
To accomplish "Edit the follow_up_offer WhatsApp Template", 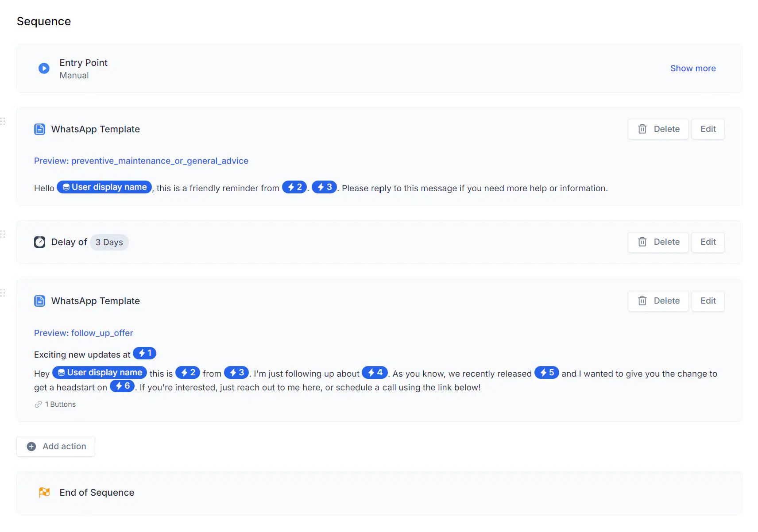I will click(x=708, y=301).
